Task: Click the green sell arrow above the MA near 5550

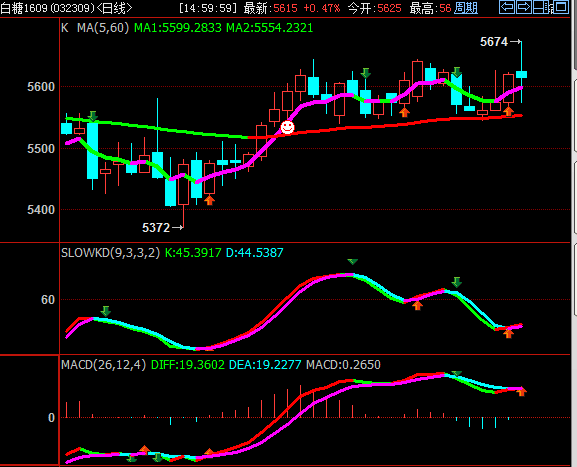Action: 93,116
